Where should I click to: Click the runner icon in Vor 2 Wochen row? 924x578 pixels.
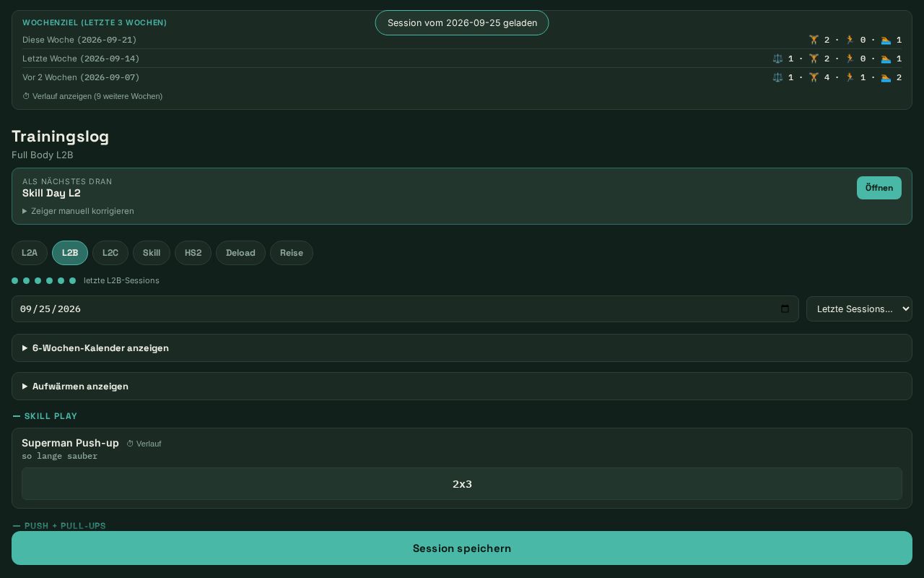[850, 77]
